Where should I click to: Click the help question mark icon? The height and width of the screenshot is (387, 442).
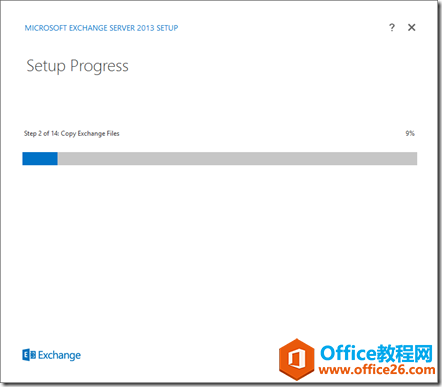[x=392, y=27]
